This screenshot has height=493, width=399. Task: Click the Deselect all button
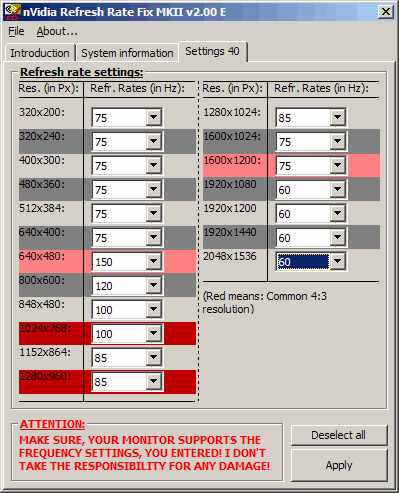(339, 435)
